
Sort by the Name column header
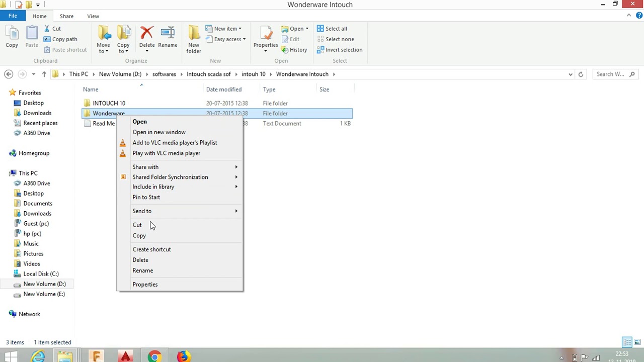(x=91, y=89)
